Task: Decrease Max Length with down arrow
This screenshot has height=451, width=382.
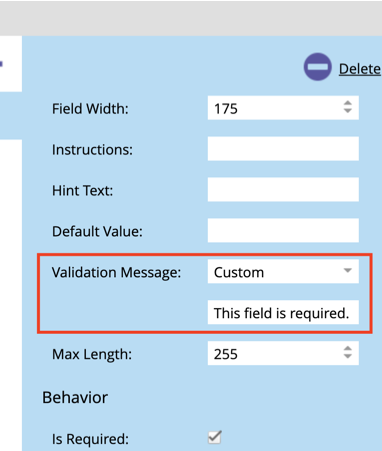Action: (x=348, y=356)
